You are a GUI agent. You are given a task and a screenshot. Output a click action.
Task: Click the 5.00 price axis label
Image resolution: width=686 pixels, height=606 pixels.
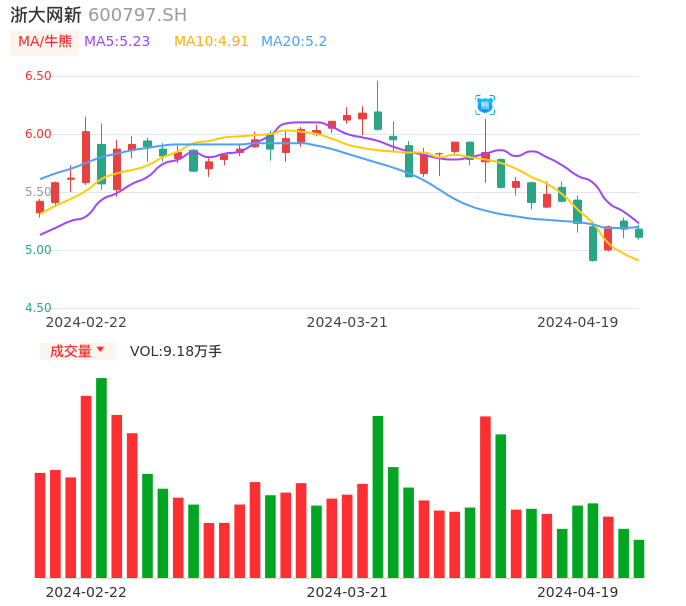[x=38, y=250]
